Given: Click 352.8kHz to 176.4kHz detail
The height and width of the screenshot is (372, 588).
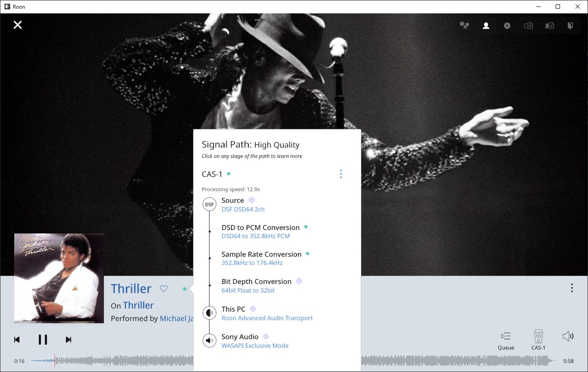Looking at the screenshot, I should pyautogui.click(x=252, y=263).
